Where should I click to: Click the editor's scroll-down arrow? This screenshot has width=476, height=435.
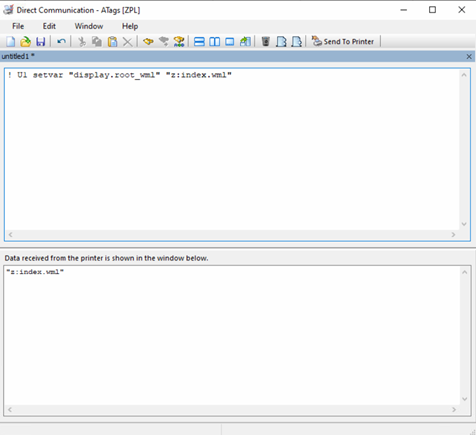click(x=464, y=224)
